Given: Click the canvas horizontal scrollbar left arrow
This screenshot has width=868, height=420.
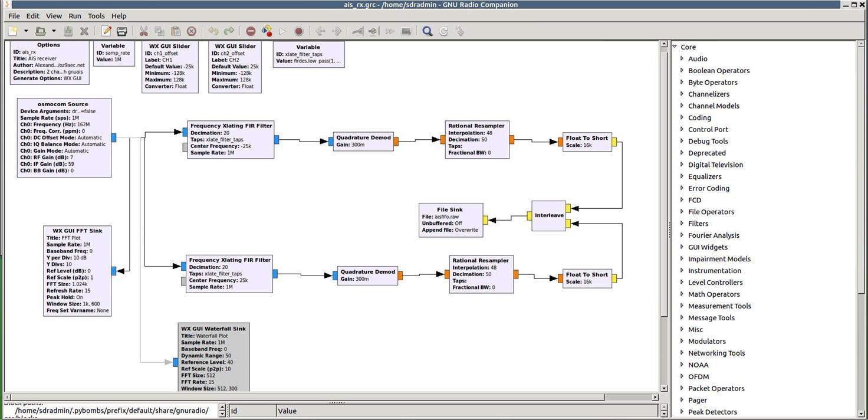Looking at the screenshot, I should (9, 396).
